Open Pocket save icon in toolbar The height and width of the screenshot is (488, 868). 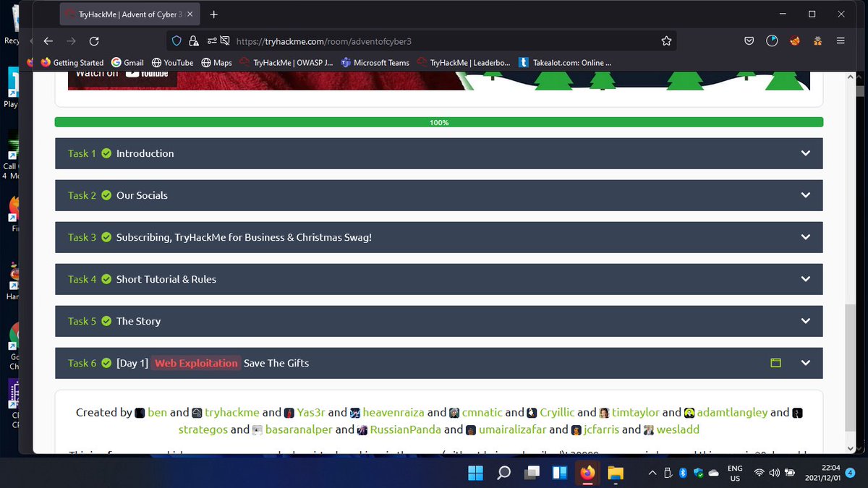[x=750, y=41]
